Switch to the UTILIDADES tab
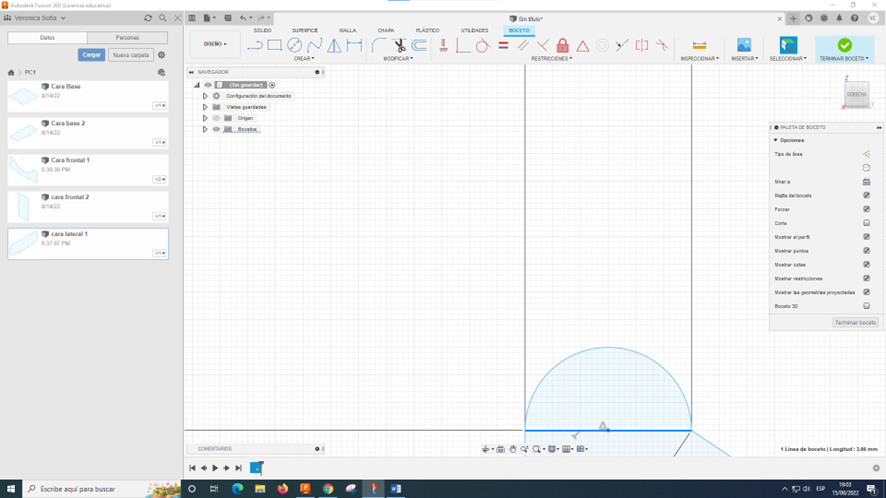This screenshot has width=886, height=498. [x=474, y=31]
